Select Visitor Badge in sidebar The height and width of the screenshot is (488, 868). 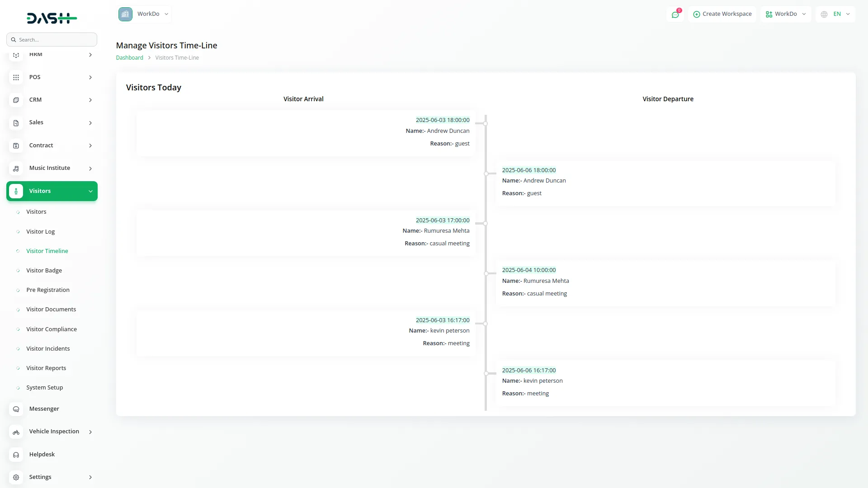click(x=44, y=270)
